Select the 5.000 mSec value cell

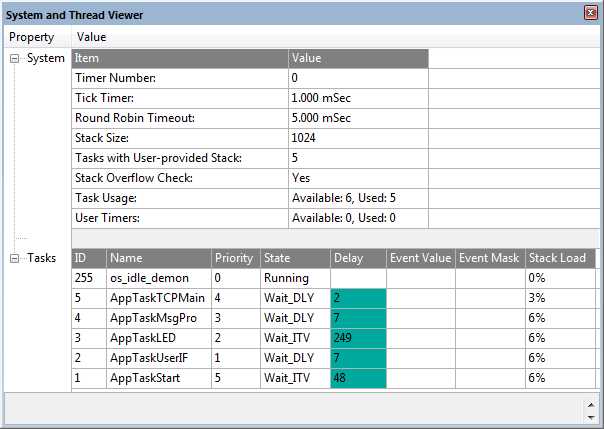[x=358, y=118]
